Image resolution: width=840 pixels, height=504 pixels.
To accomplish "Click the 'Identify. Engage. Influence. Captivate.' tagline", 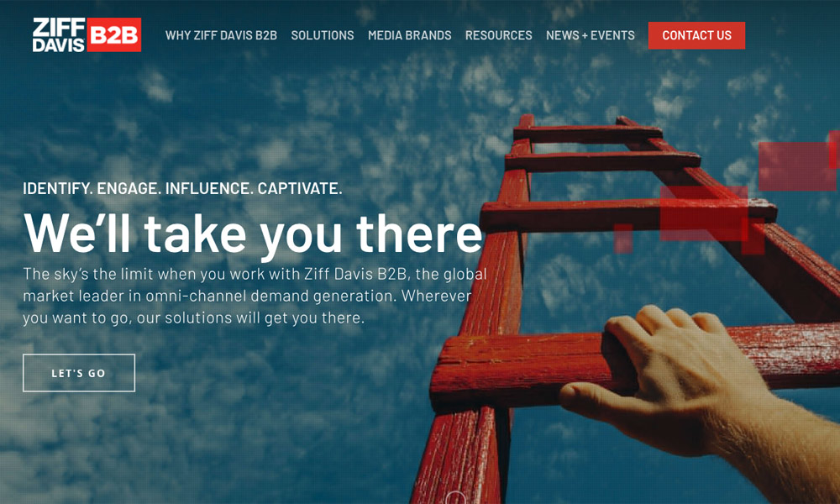I will tap(182, 188).
